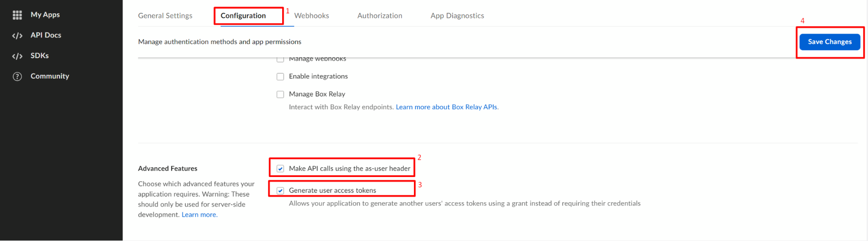868x241 pixels.
Task: Open My Apps in sidebar
Action: 45,15
